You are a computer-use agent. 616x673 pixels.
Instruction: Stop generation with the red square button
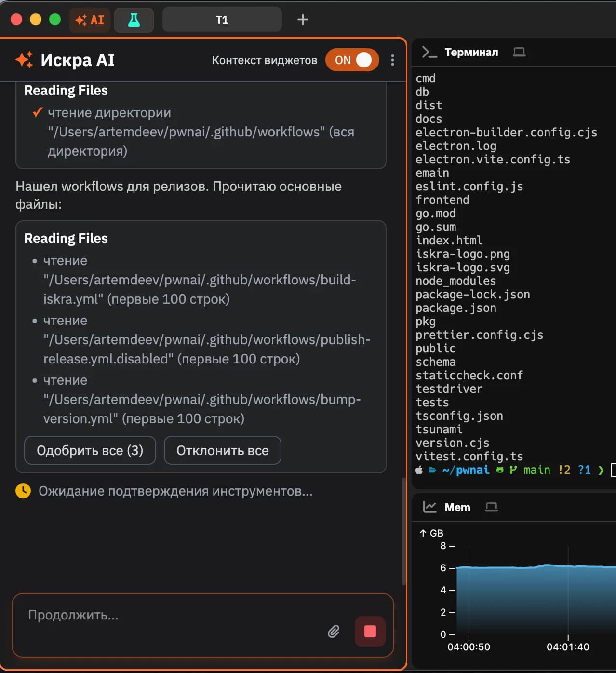(x=370, y=631)
